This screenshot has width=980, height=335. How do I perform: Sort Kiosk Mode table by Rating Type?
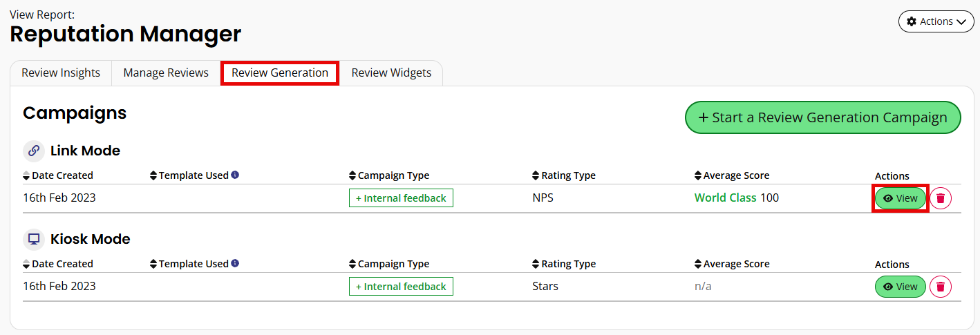[564, 264]
